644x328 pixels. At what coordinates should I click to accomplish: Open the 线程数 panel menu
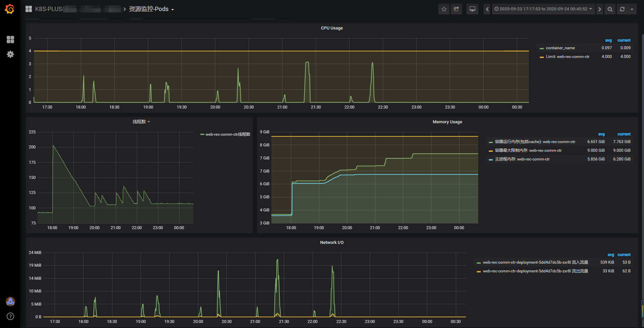tap(141, 122)
